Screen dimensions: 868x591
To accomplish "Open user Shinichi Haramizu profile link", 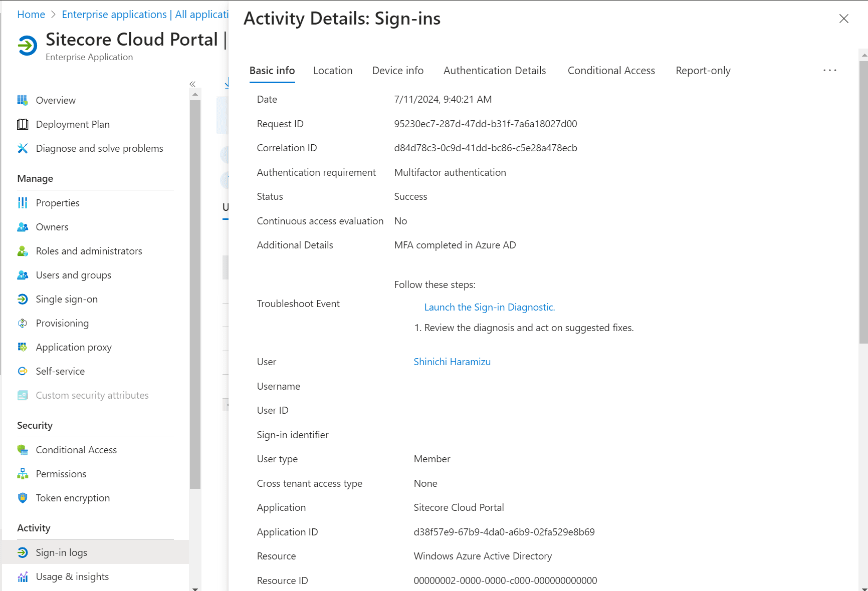I will tap(452, 362).
